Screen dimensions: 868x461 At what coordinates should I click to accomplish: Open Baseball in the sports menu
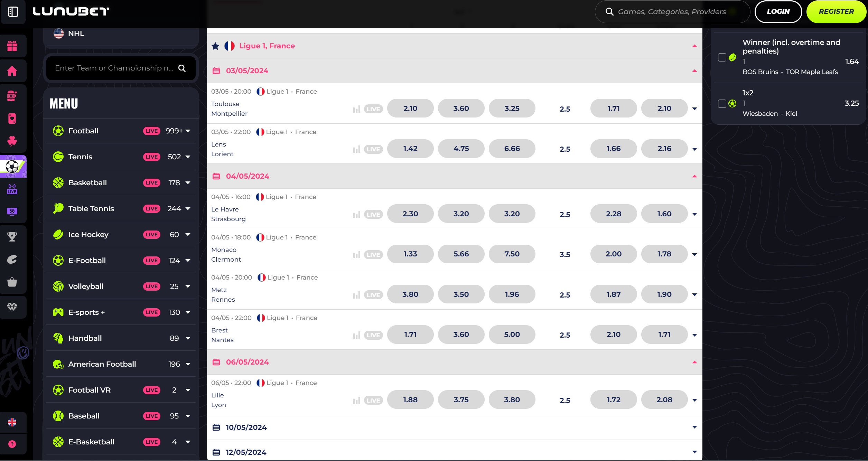[x=121, y=416]
